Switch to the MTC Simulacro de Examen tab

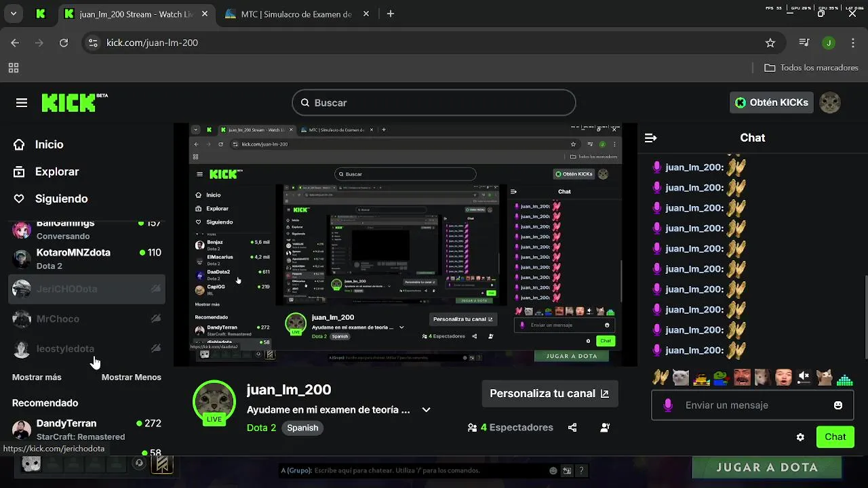[296, 14]
